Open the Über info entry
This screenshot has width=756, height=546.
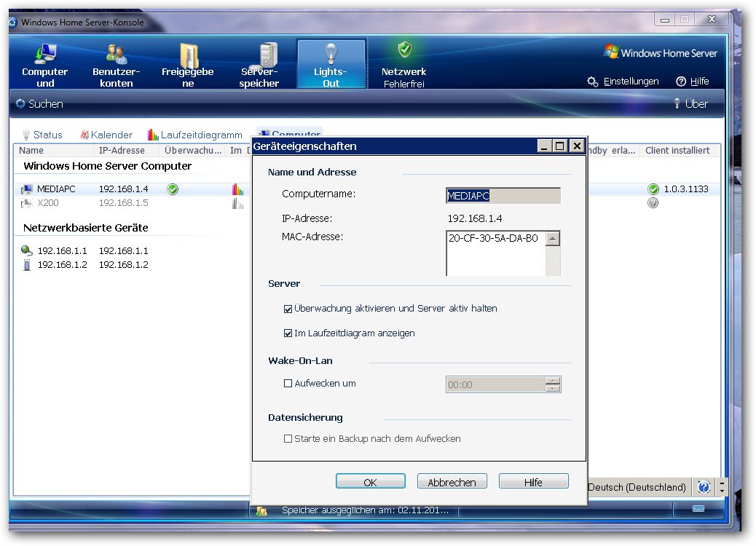click(x=691, y=103)
